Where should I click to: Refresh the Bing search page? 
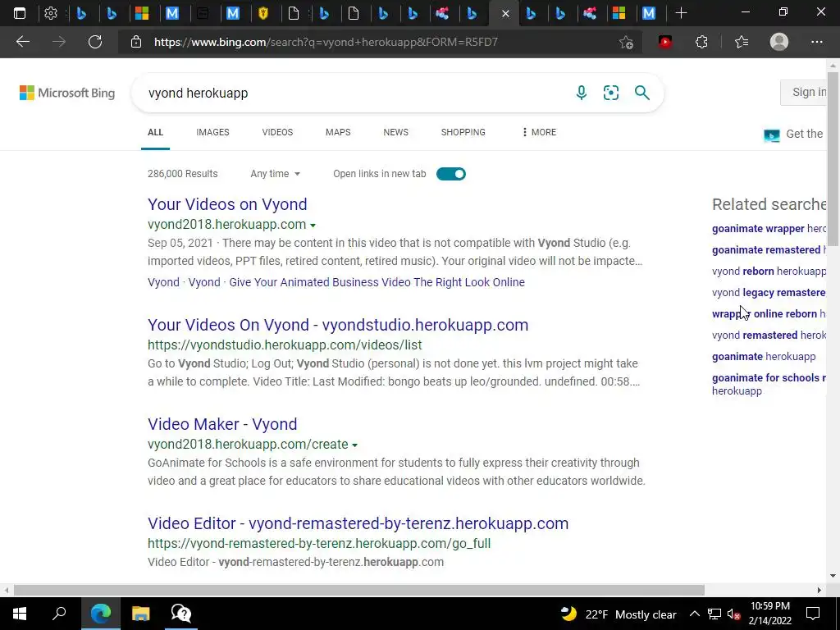pos(95,42)
